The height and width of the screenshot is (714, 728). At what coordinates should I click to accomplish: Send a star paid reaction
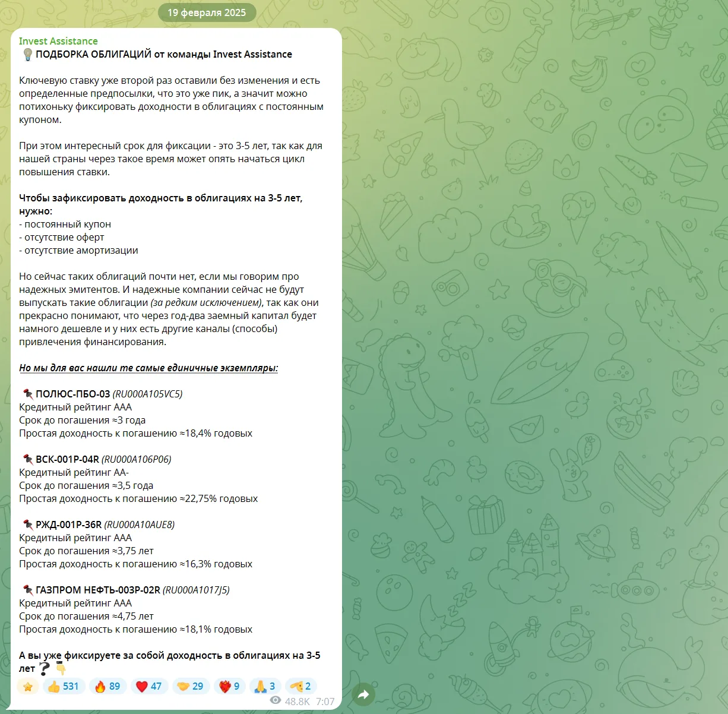tap(28, 687)
